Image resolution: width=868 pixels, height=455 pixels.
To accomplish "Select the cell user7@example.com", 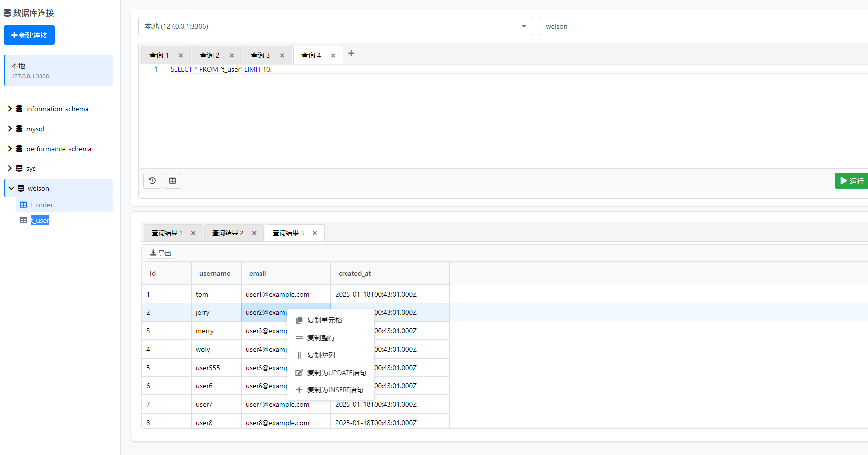I will (286, 404).
